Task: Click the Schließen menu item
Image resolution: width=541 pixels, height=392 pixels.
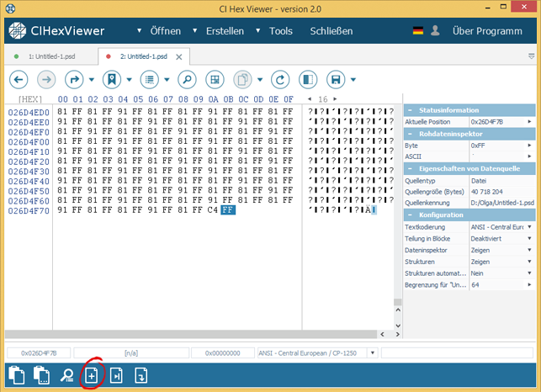Action: (331, 31)
